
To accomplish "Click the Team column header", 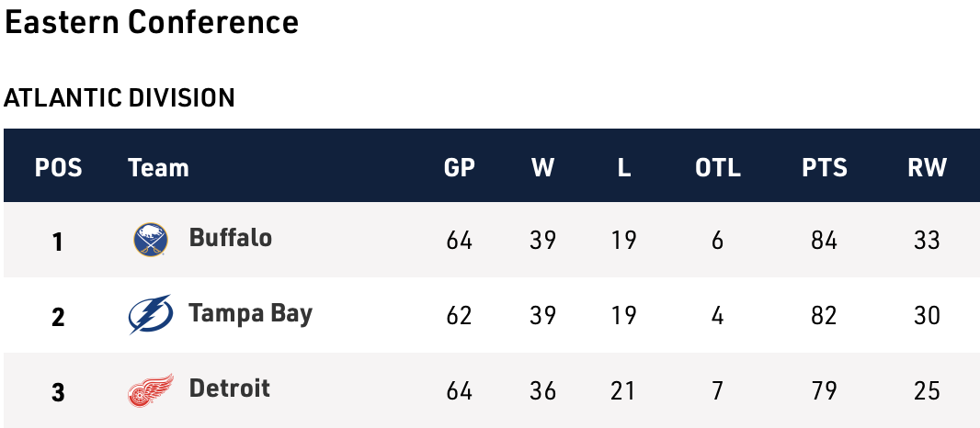I will coord(158,168).
